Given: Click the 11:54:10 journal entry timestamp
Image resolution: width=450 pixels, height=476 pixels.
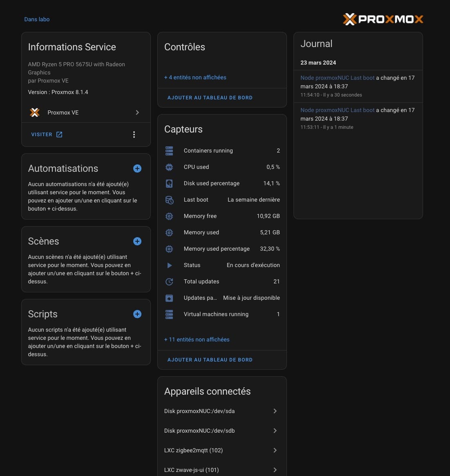Looking at the screenshot, I should tap(310, 95).
